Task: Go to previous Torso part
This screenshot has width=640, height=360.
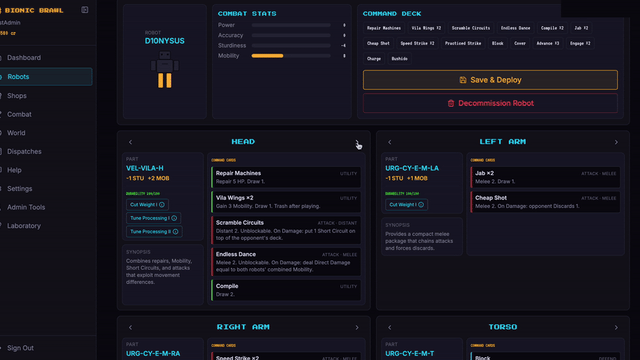Action: click(390, 327)
